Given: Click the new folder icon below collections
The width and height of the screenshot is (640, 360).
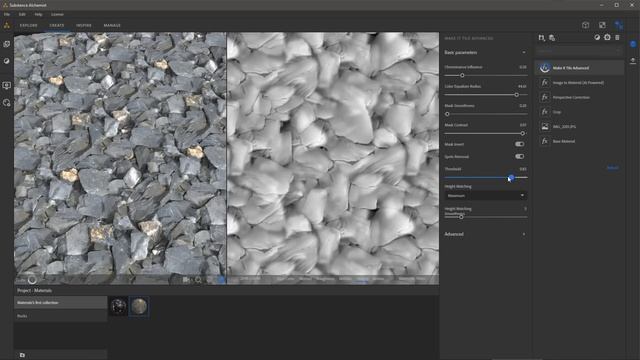Looking at the screenshot, I should (22, 355).
